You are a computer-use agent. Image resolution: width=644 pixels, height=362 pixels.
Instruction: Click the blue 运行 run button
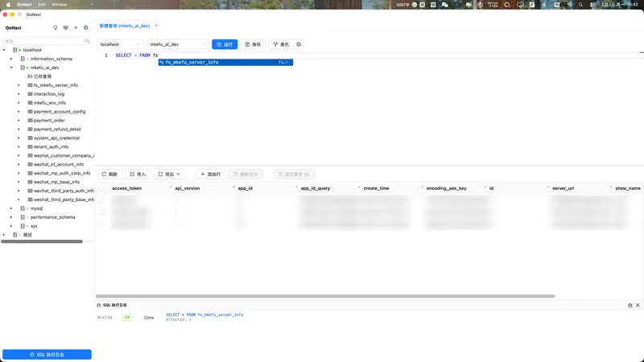(x=225, y=44)
